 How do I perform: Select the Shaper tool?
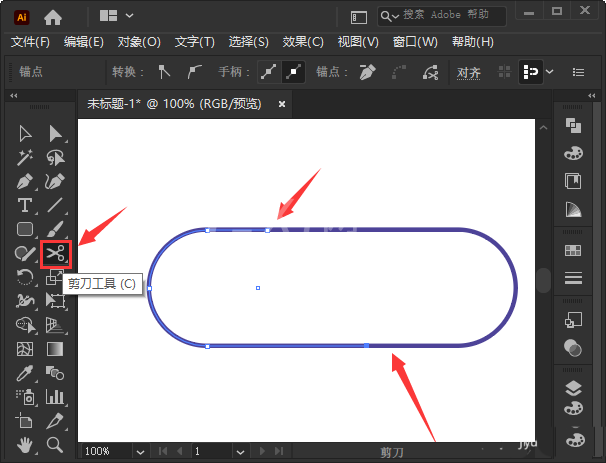tap(25, 254)
